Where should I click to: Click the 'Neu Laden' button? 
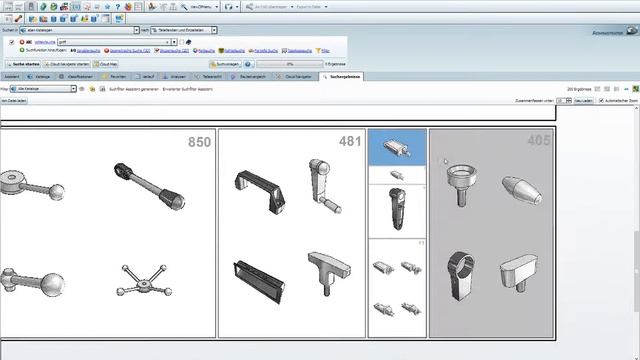584,100
